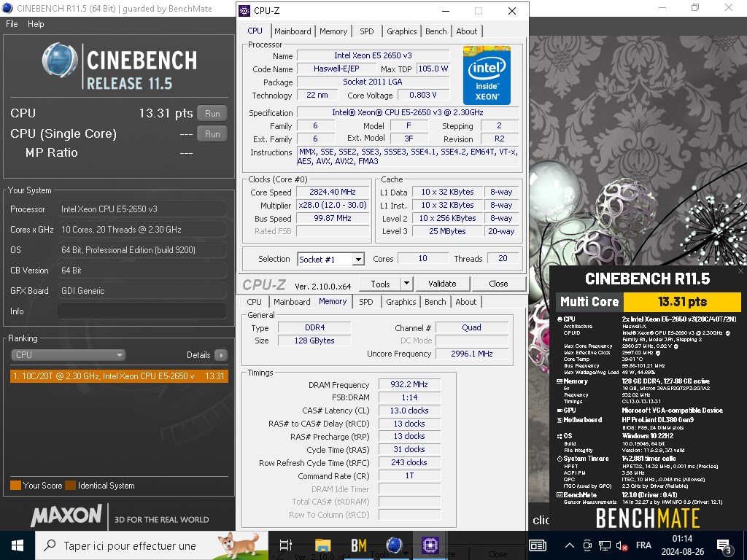Close the BenchMate result overlay
Screen dimensions: 747x560
point(741,271)
